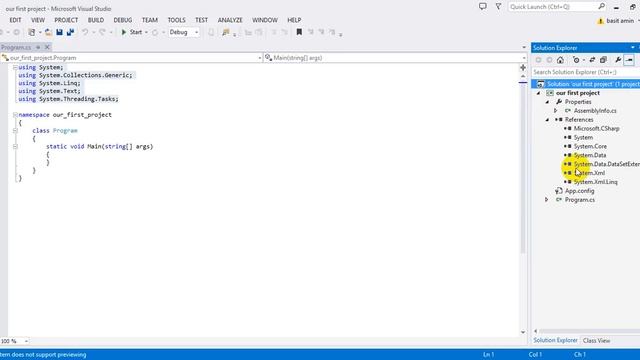640x360 pixels.
Task: Collapse the Properties folder node
Action: click(547, 102)
